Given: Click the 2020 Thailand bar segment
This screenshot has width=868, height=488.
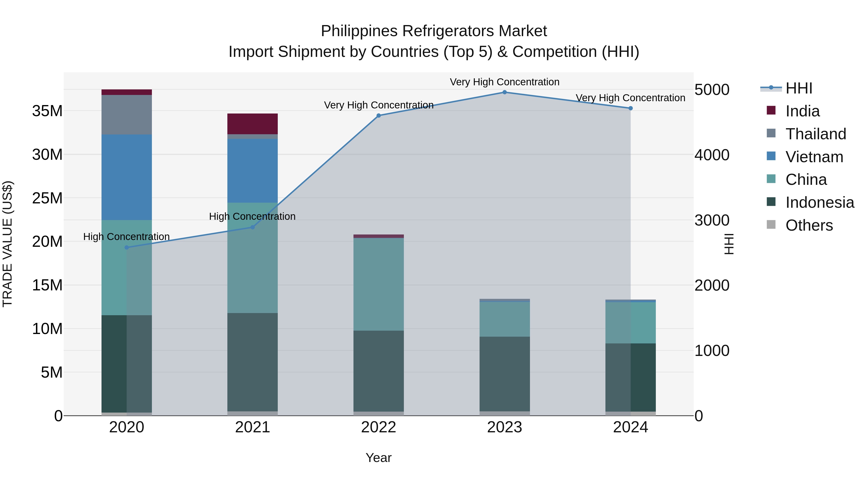Looking at the screenshot, I should point(127,115).
